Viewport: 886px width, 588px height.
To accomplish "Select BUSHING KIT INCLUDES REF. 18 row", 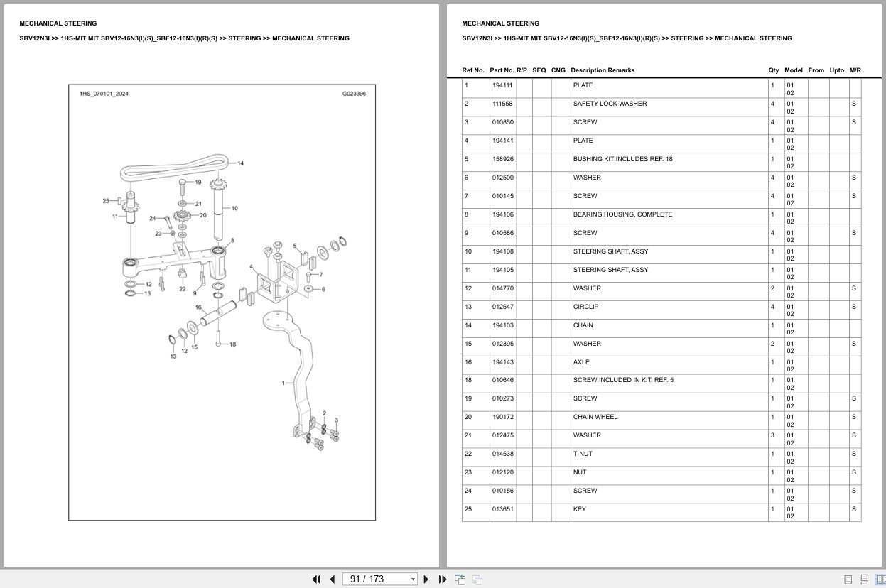I will pos(661,163).
